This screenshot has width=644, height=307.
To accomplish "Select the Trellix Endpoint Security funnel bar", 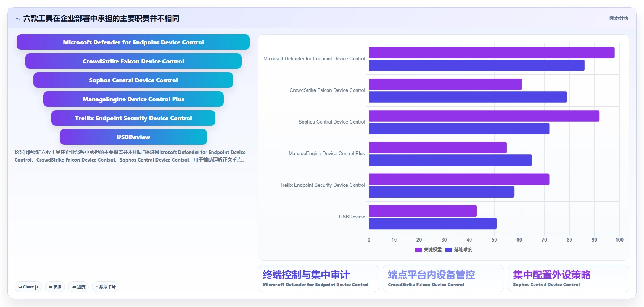I will tap(133, 118).
